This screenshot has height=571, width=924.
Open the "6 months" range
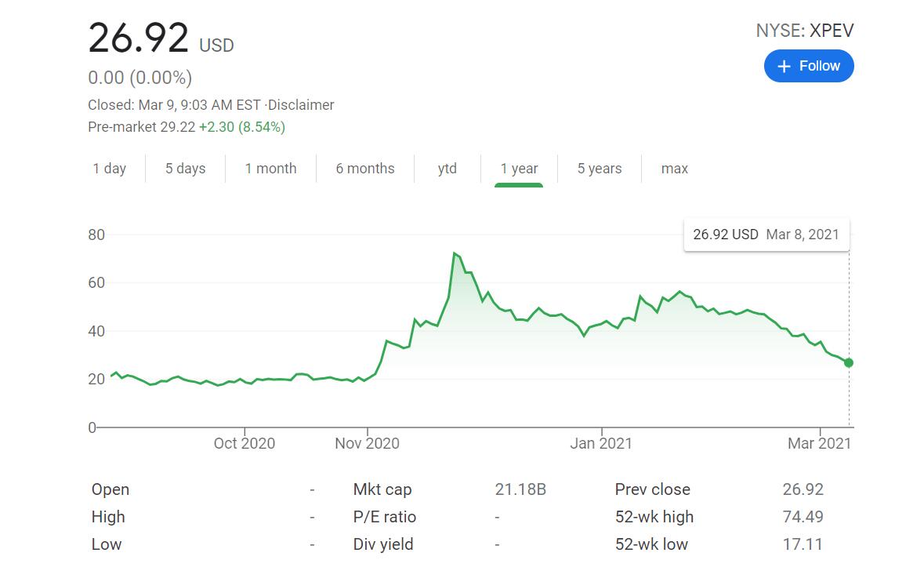coord(364,168)
